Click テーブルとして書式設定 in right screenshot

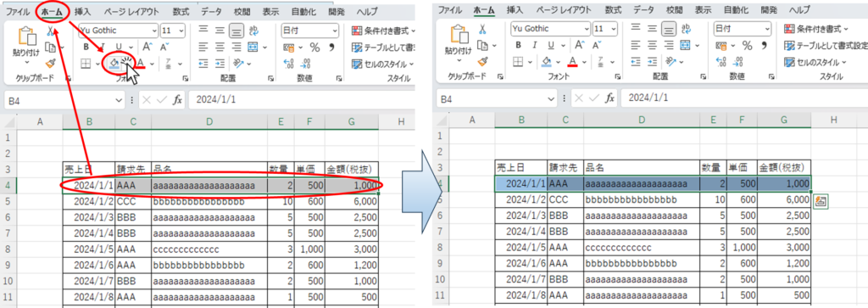[826, 46]
